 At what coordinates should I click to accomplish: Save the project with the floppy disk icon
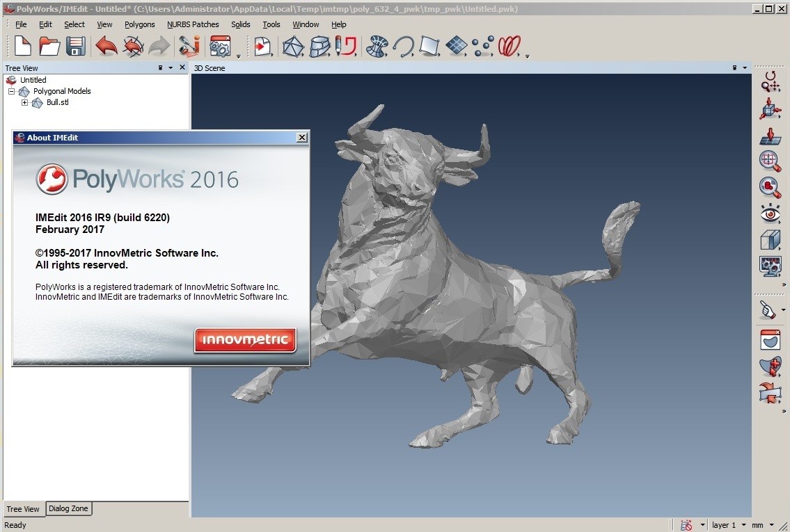point(76,47)
